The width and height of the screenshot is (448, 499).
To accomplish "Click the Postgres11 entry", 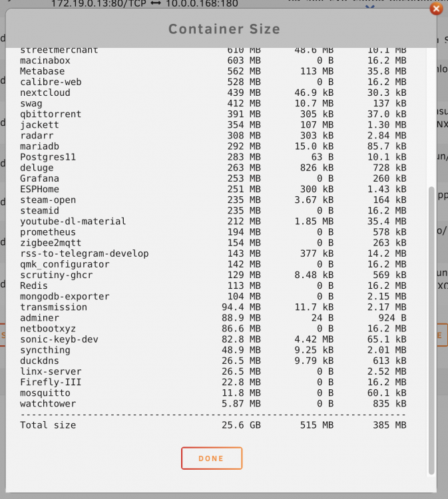I will (x=48, y=157).
